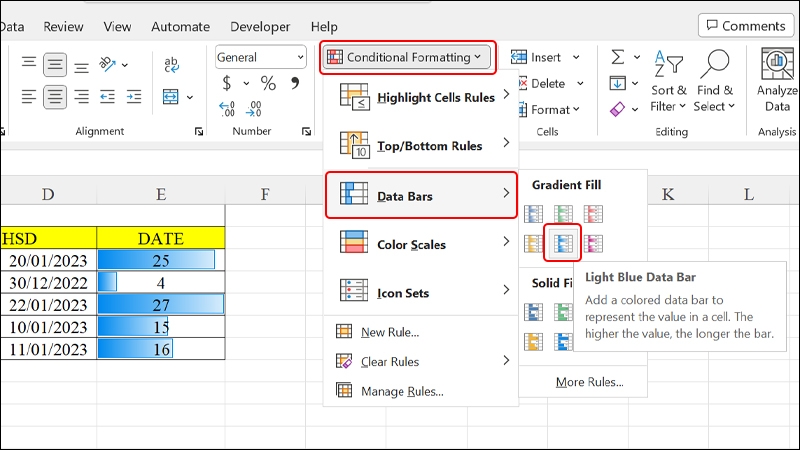Switch to the View tab

117,27
